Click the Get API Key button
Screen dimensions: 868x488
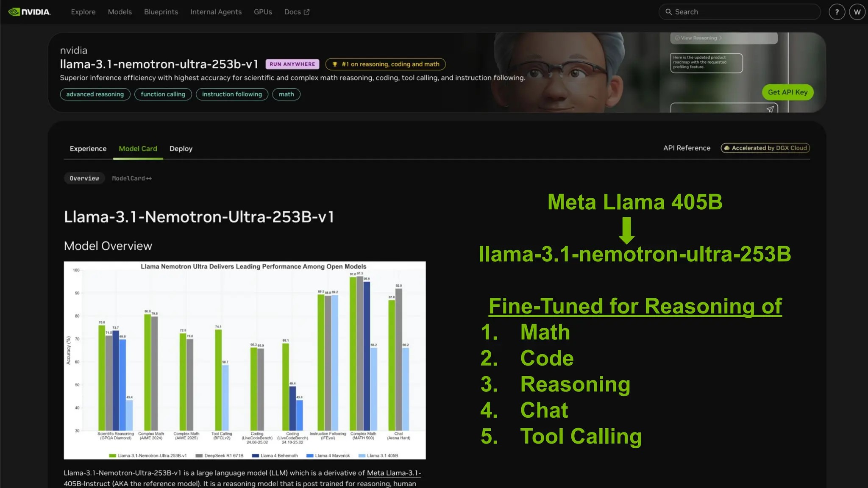[x=787, y=92]
